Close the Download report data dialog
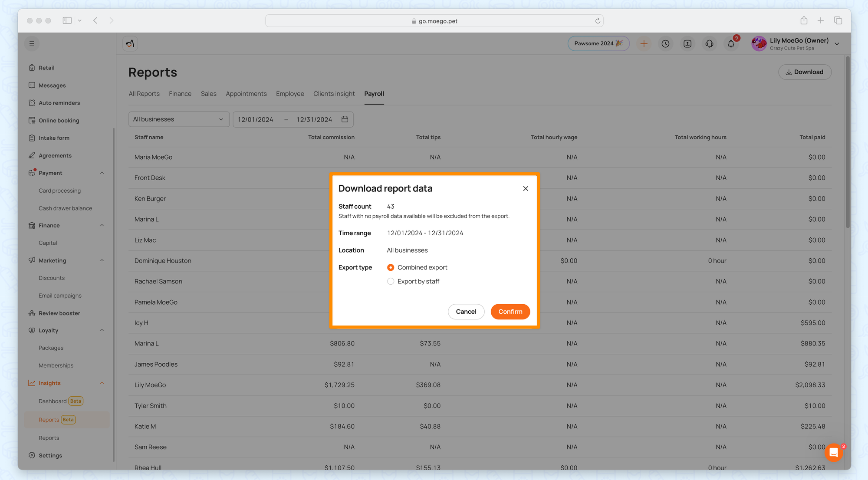The image size is (868, 480). click(x=526, y=188)
